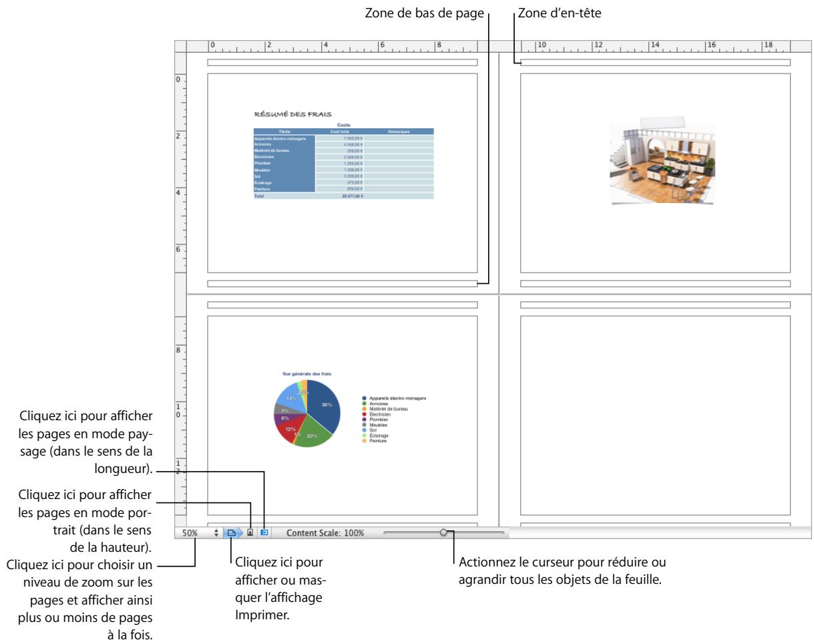Image resolution: width=814 pixels, height=644 pixels.
Task: Click the Content Scale slider handle
Action: pyautogui.click(x=444, y=532)
